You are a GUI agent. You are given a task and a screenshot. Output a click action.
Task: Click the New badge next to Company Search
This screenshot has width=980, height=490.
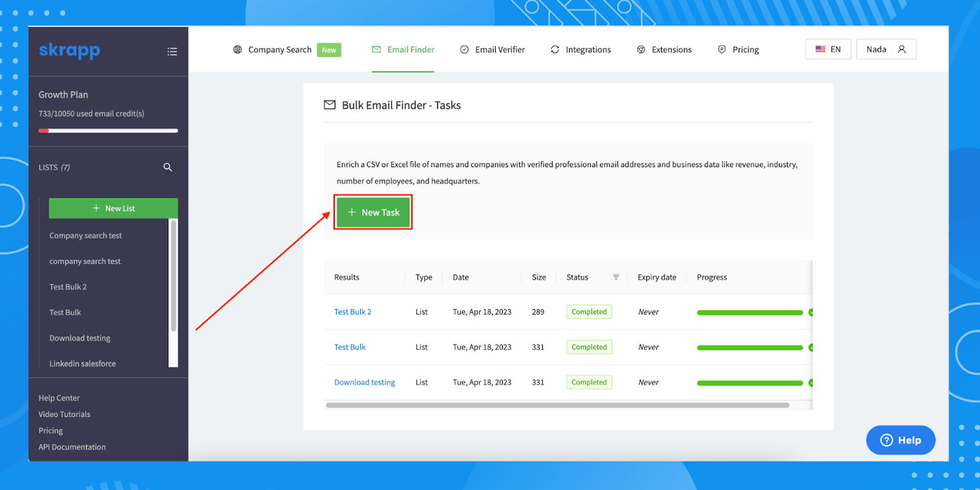(329, 50)
